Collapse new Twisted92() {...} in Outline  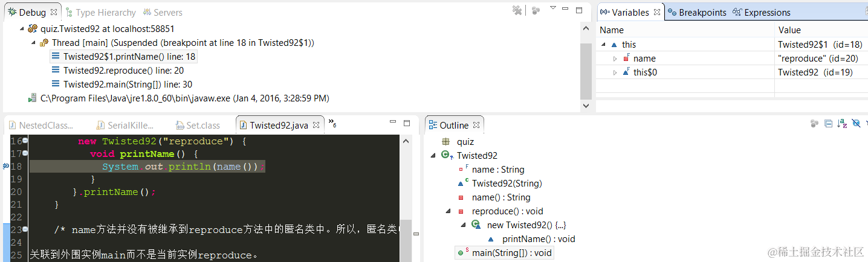[x=463, y=225]
